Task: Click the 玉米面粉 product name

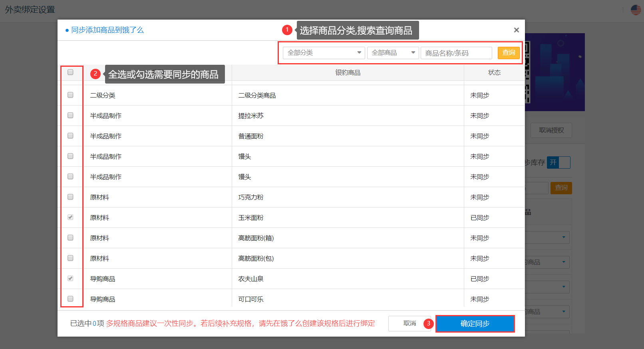Action: [251, 218]
